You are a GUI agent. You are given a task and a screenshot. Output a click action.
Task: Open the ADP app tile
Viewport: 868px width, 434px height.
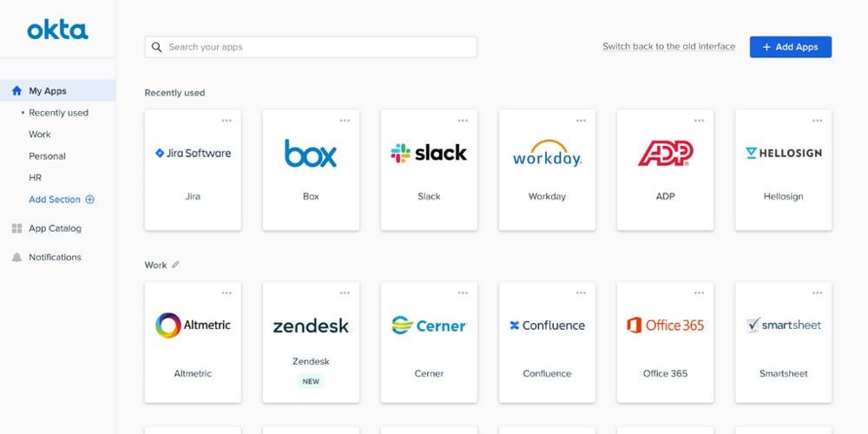665,169
